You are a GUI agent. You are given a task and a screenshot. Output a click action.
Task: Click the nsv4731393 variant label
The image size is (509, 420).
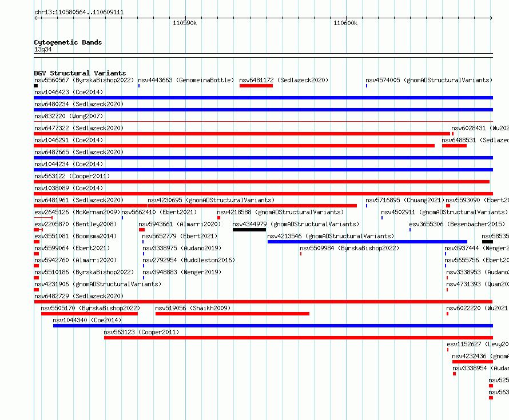click(477, 284)
